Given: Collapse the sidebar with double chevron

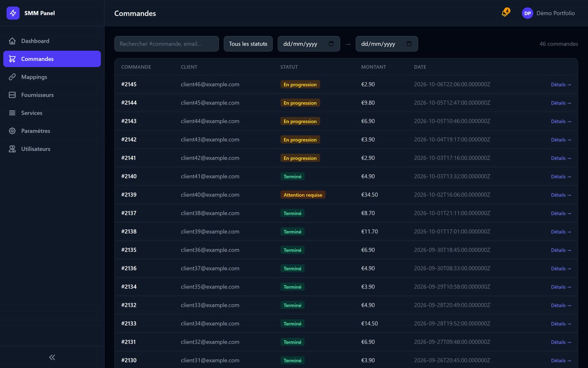Looking at the screenshot, I should click(52, 357).
